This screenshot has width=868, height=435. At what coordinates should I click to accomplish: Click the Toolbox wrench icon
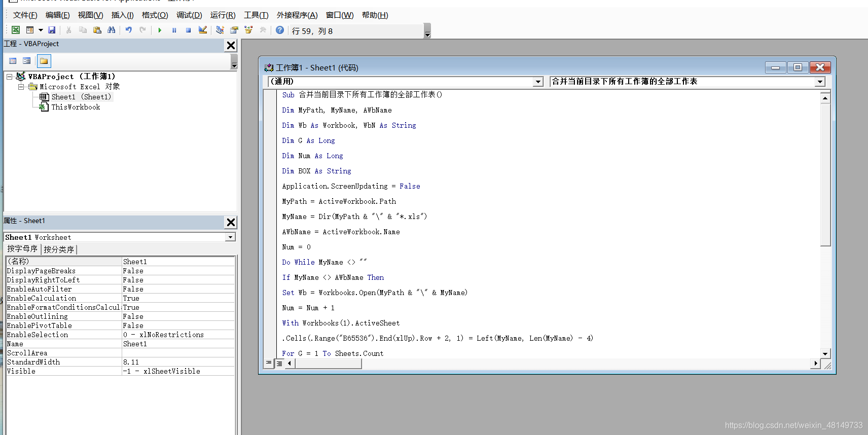pos(263,30)
